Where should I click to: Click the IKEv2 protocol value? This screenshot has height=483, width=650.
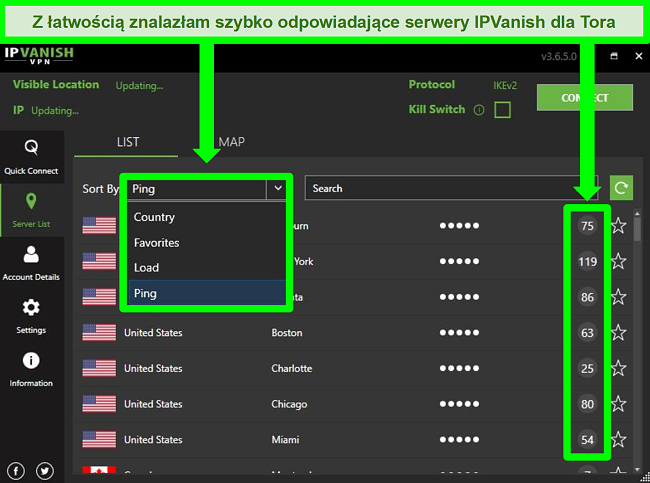tap(505, 86)
